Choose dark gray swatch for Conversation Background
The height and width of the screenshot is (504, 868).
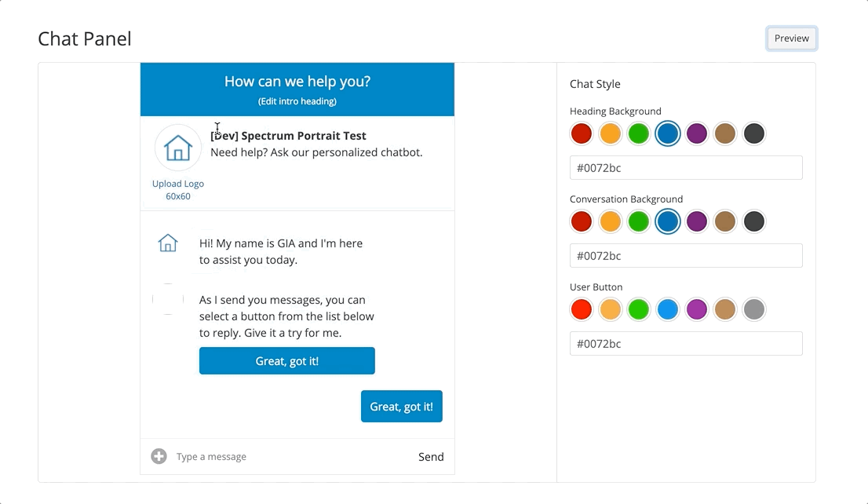click(x=754, y=221)
